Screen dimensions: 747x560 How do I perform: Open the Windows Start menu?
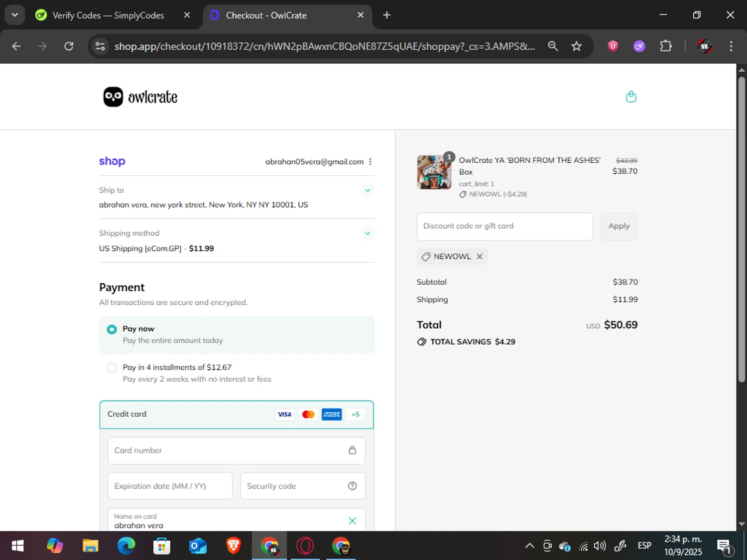pyautogui.click(x=18, y=546)
